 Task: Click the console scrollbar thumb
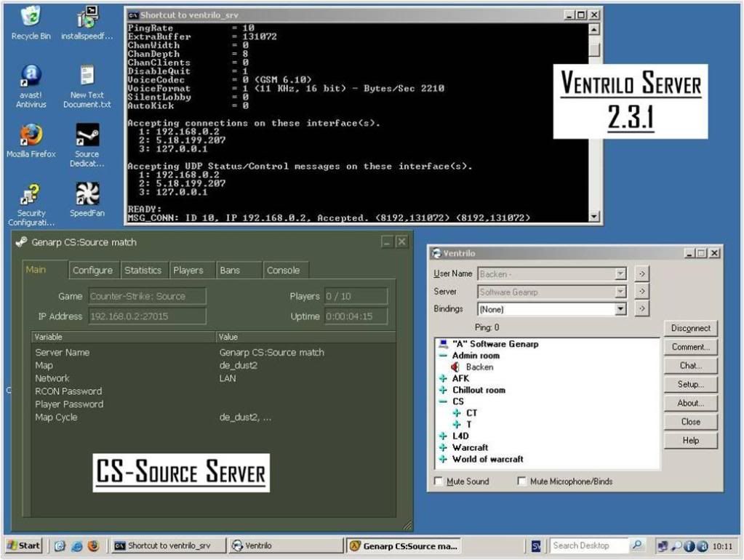coord(593,49)
